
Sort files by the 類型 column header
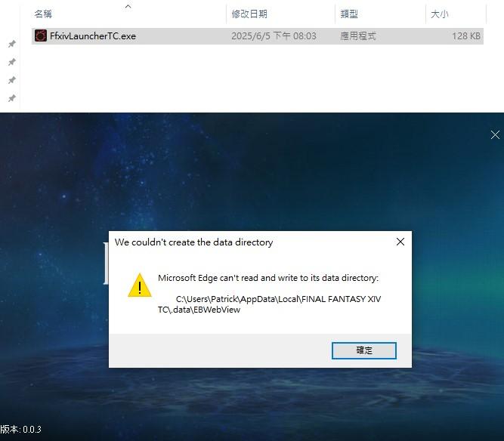tap(349, 14)
